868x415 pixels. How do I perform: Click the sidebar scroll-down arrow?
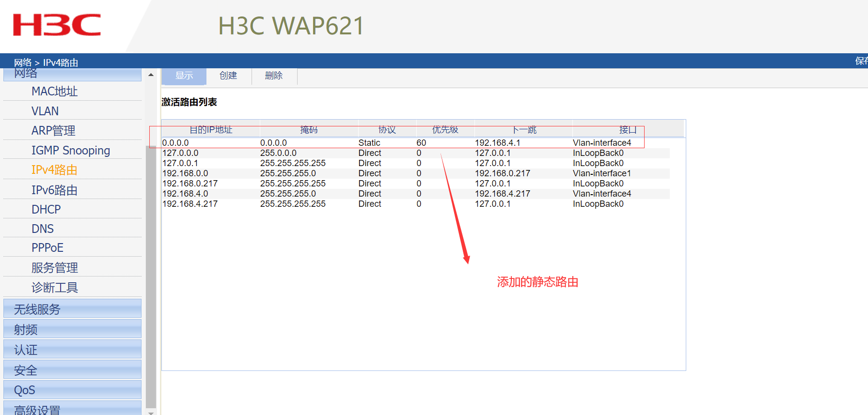tap(151, 413)
